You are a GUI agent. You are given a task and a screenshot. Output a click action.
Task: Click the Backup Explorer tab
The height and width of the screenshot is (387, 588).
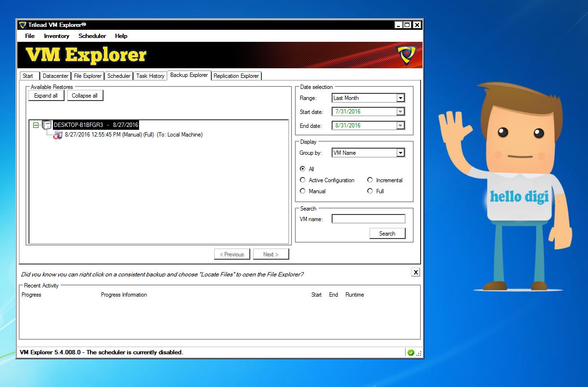tap(189, 75)
